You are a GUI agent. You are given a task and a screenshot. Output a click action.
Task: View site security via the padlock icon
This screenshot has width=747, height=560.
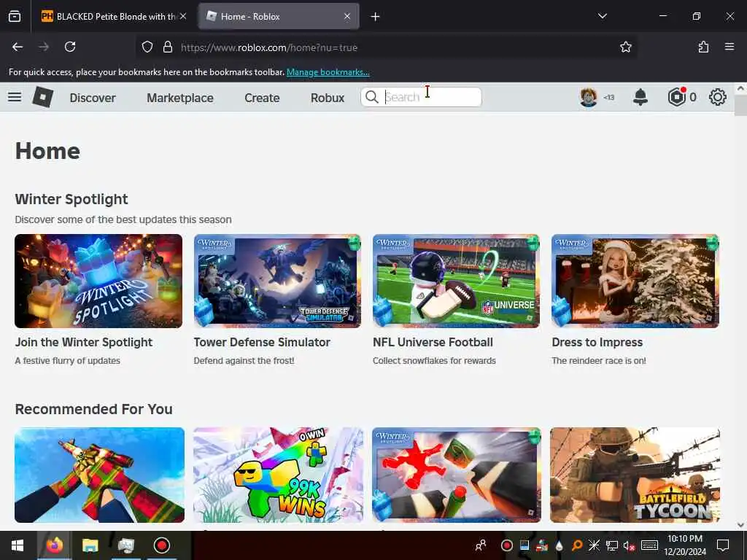[x=167, y=47]
